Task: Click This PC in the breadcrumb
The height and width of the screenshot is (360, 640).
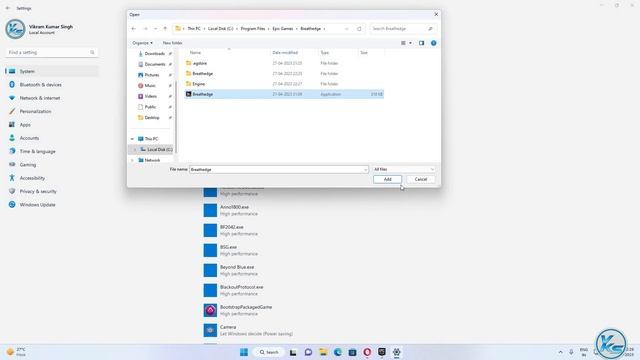Action: [194, 29]
